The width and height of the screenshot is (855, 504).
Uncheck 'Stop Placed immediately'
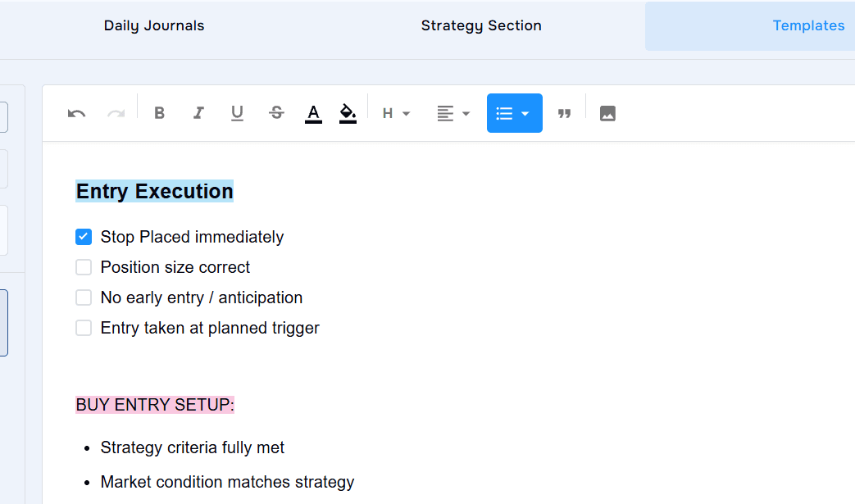tap(83, 236)
